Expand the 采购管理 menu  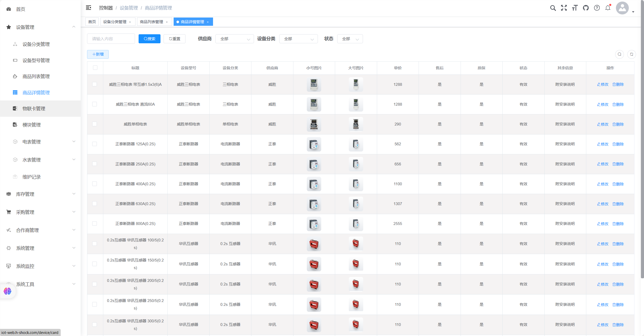click(40, 212)
